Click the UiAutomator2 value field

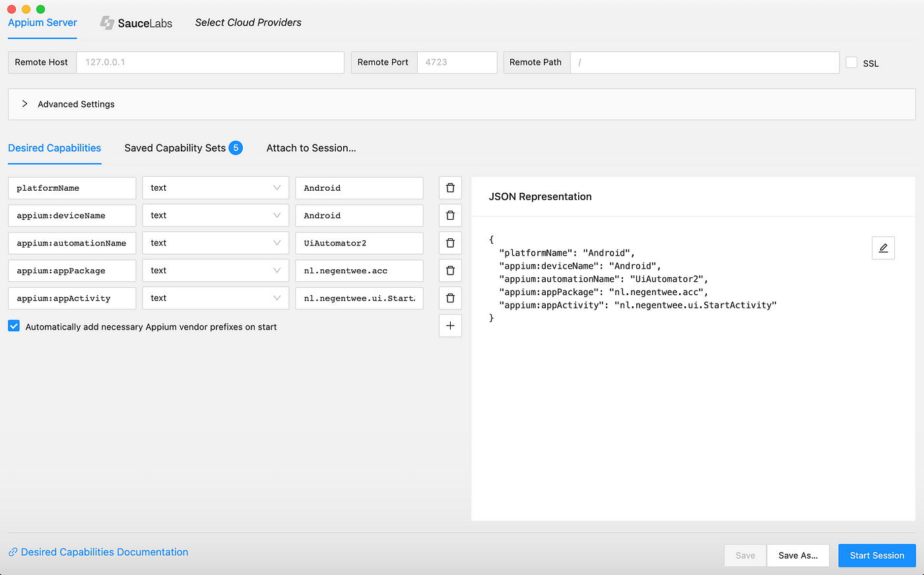[359, 243]
